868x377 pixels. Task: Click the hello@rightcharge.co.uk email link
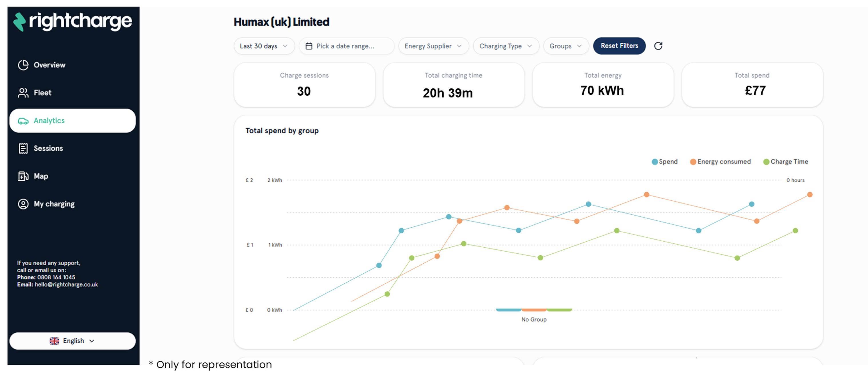pos(66,285)
